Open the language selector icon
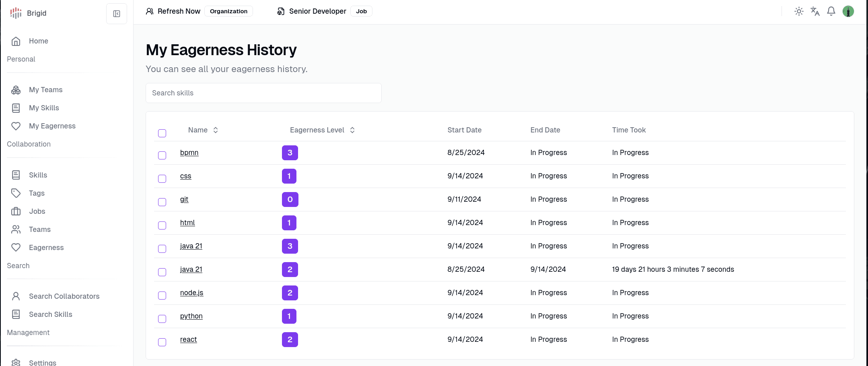 [x=815, y=11]
